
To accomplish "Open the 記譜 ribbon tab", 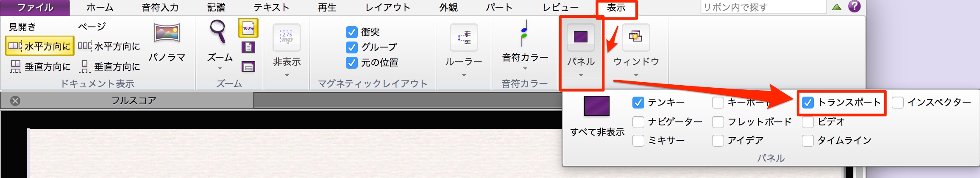I will click(216, 8).
